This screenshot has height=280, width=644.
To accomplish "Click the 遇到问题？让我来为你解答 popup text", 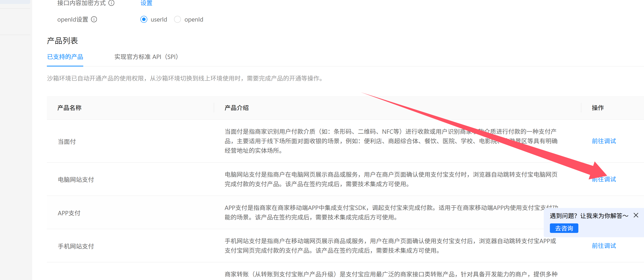I will (589, 215).
